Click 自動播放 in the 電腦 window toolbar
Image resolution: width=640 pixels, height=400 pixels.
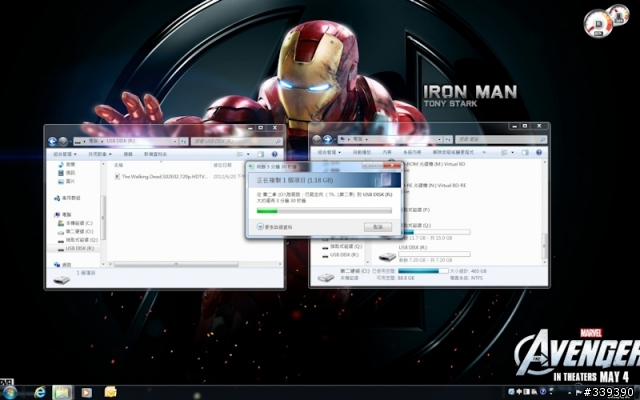(362, 152)
